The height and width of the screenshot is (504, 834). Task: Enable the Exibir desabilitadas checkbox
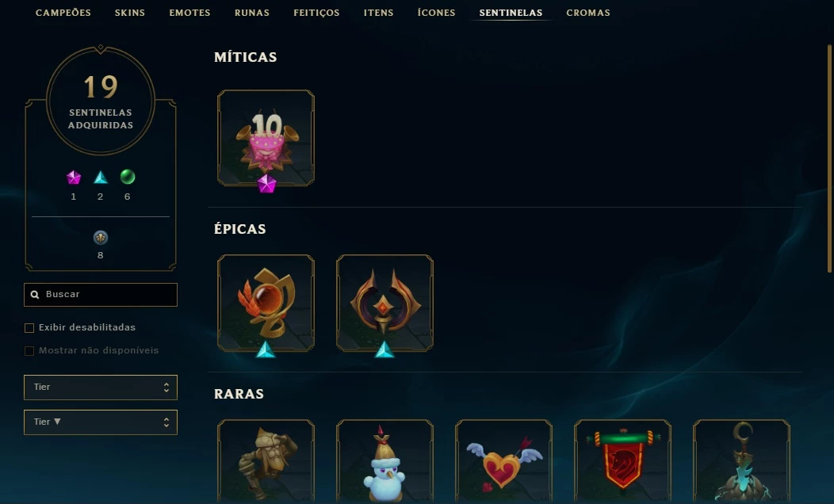tap(29, 328)
